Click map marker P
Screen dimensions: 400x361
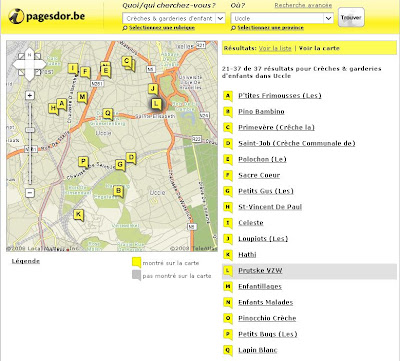tap(83, 162)
